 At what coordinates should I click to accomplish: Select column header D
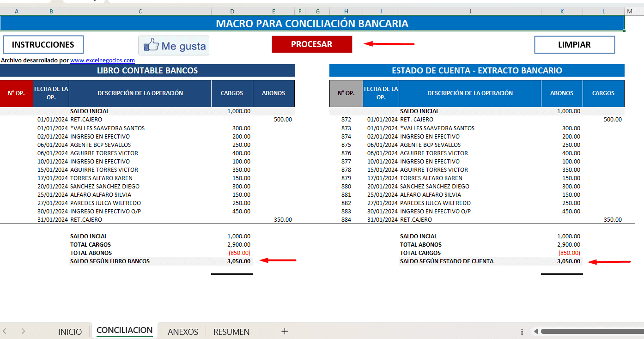pos(232,10)
